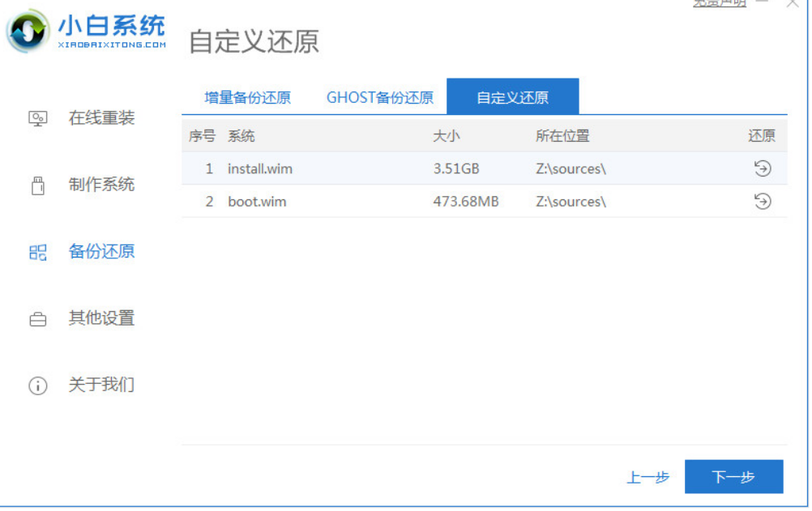Screen dimensions: 812x511
Task: Click the restore icon for install.wim
Action: pos(762,168)
